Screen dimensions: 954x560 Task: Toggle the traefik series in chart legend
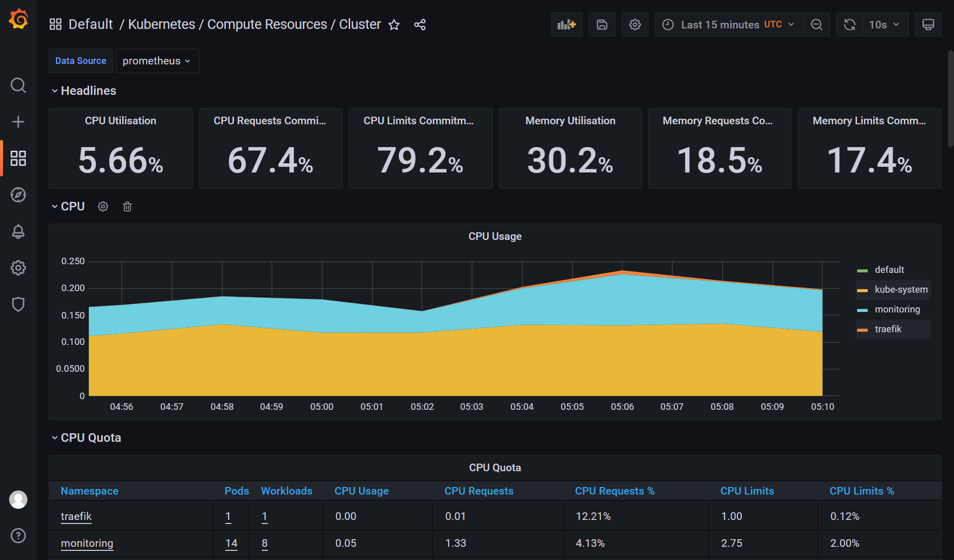888,329
